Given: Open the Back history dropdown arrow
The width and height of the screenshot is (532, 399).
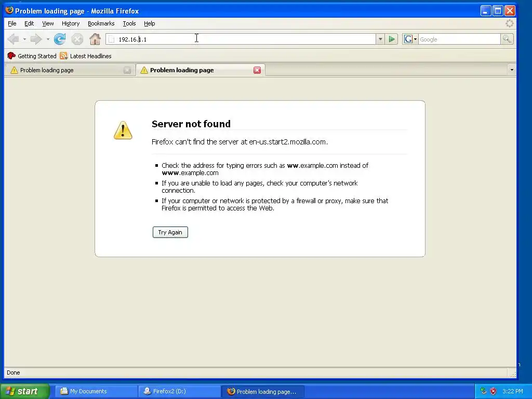Looking at the screenshot, I should pos(24,39).
